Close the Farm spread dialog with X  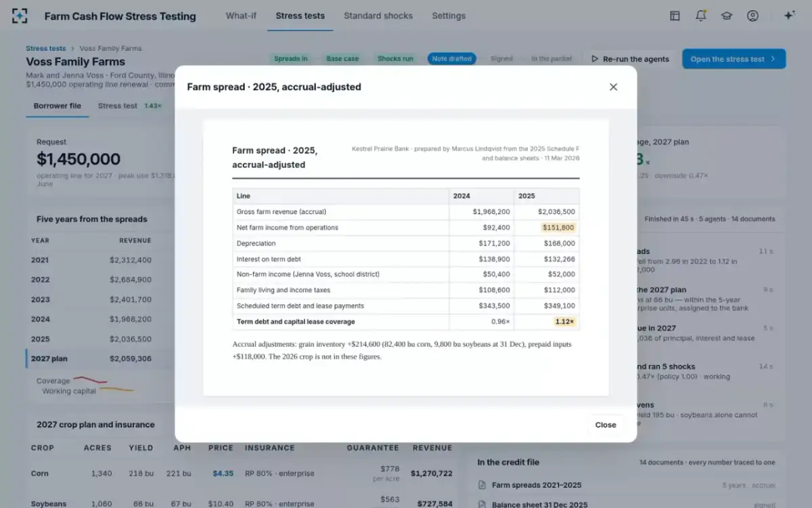613,87
